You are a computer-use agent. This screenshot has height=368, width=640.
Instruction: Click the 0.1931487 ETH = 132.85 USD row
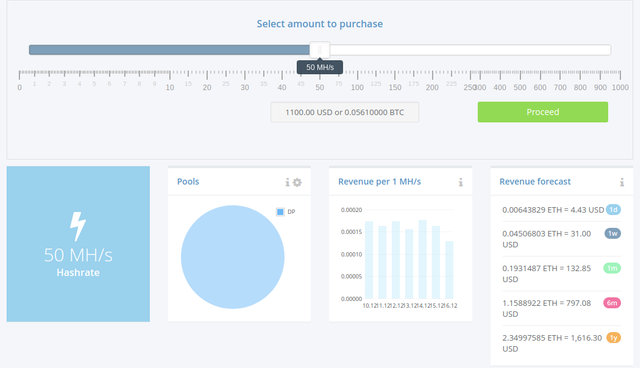[562, 274]
